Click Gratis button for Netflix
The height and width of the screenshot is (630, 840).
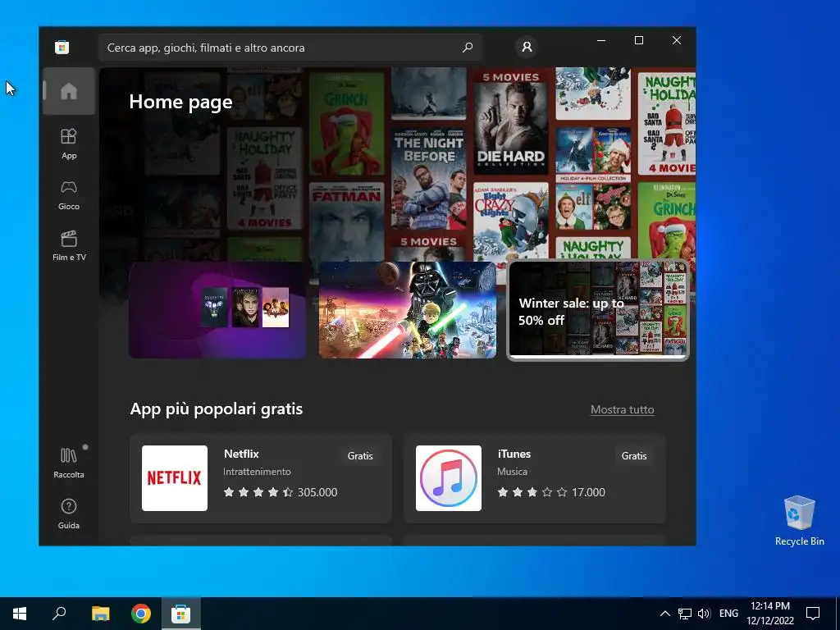pos(360,456)
